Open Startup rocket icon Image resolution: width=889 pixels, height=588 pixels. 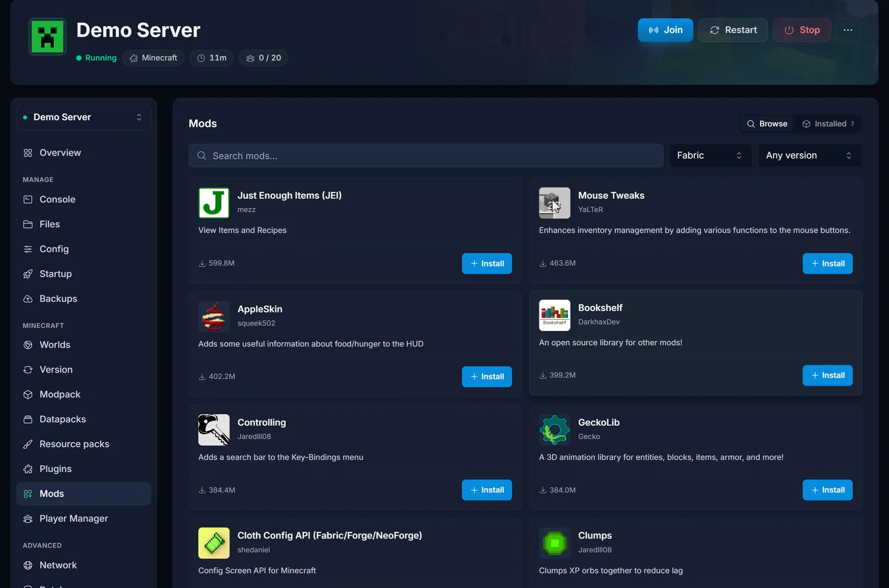pos(28,274)
